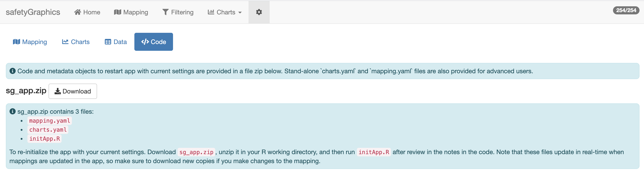Click the 254/254 participant count badge
The width and height of the screenshot is (644, 173).
click(x=626, y=10)
